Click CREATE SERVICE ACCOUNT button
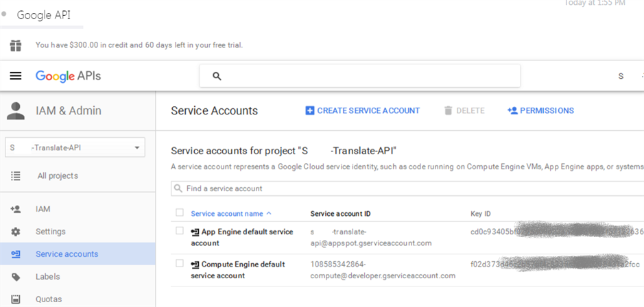 363,111
